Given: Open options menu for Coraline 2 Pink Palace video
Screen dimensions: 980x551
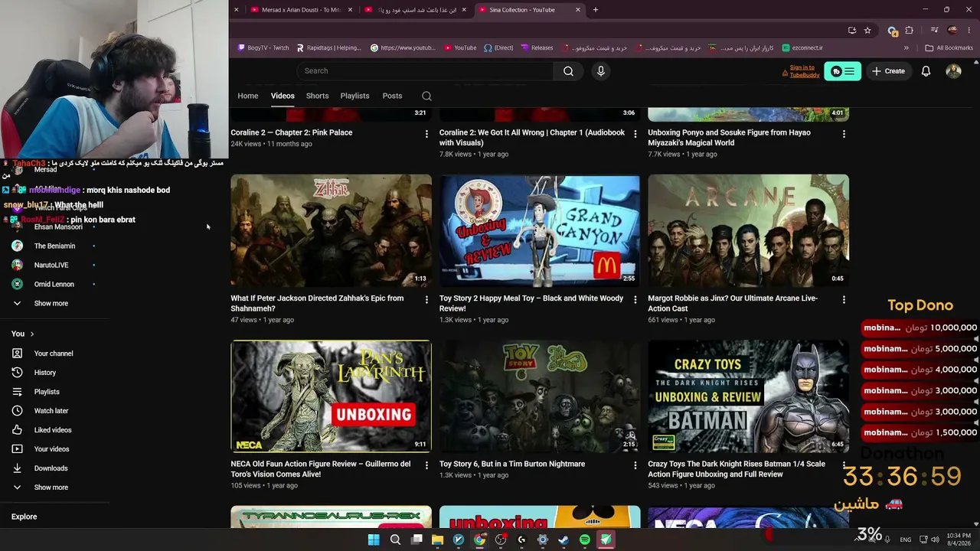Looking at the screenshot, I should pyautogui.click(x=426, y=134).
